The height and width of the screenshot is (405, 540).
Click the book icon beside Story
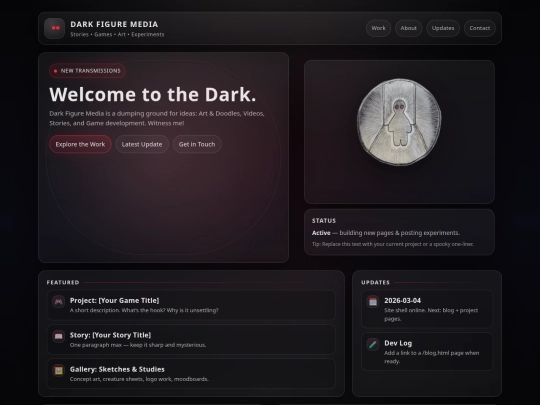(59, 336)
